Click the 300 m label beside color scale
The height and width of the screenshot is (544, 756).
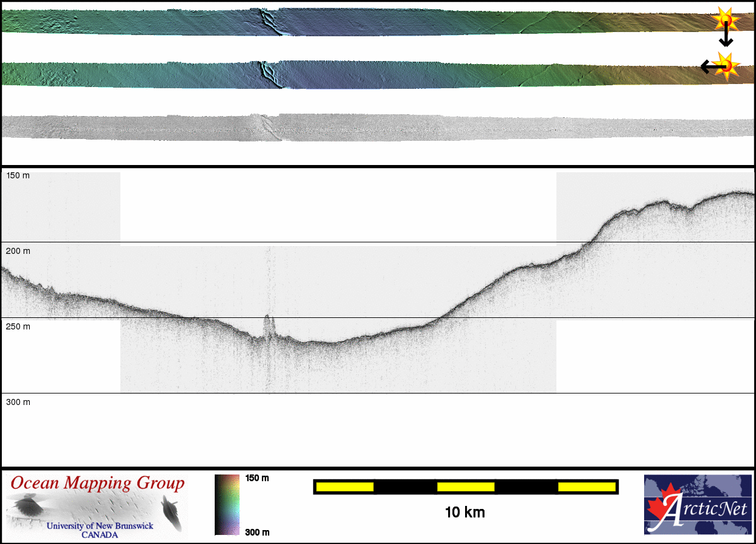coord(256,532)
